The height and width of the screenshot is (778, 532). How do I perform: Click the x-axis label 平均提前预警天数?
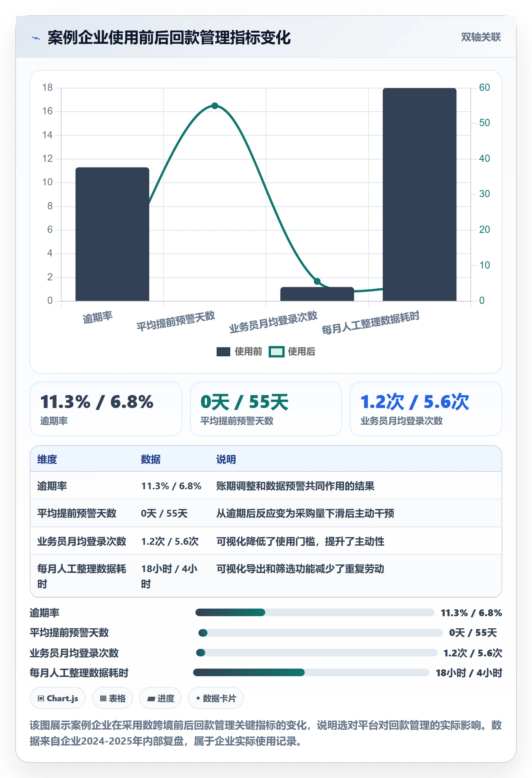(x=176, y=321)
